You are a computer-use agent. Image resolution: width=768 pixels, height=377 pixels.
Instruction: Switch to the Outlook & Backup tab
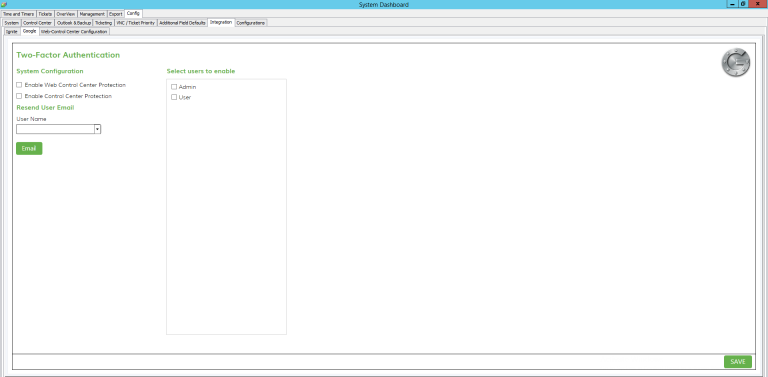[x=74, y=23]
